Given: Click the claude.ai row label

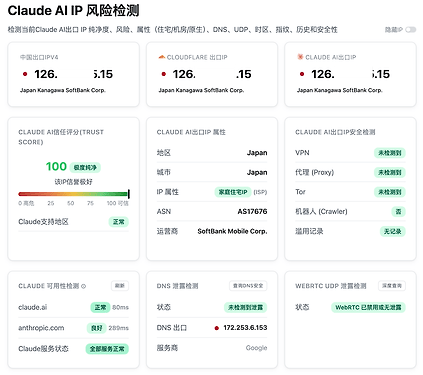Looking at the screenshot, I should click(x=33, y=307).
